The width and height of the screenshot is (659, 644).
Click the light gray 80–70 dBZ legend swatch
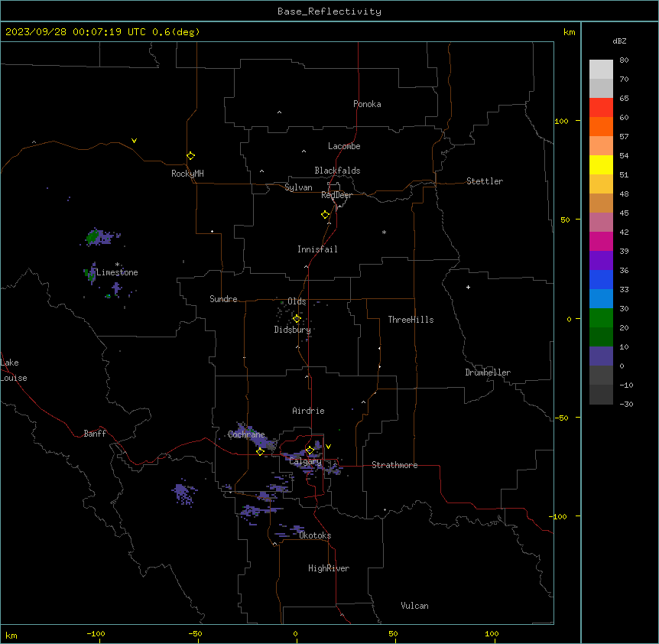(601, 70)
